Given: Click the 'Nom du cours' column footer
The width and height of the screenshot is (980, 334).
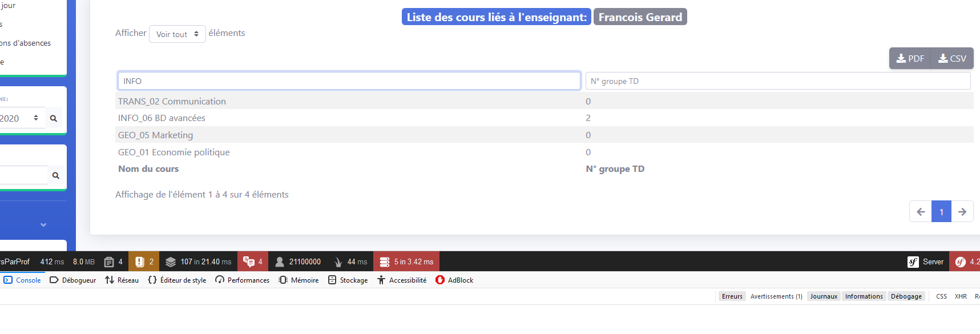Looking at the screenshot, I should [148, 169].
